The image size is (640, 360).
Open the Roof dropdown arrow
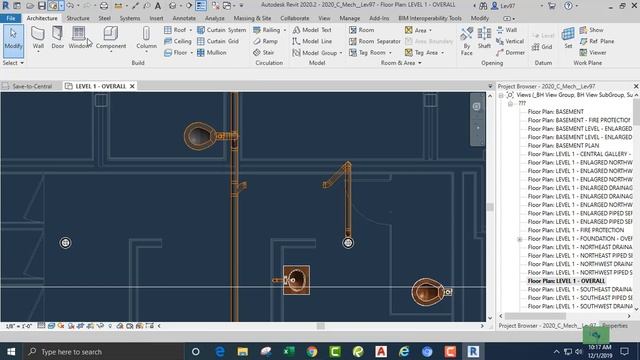(190, 30)
